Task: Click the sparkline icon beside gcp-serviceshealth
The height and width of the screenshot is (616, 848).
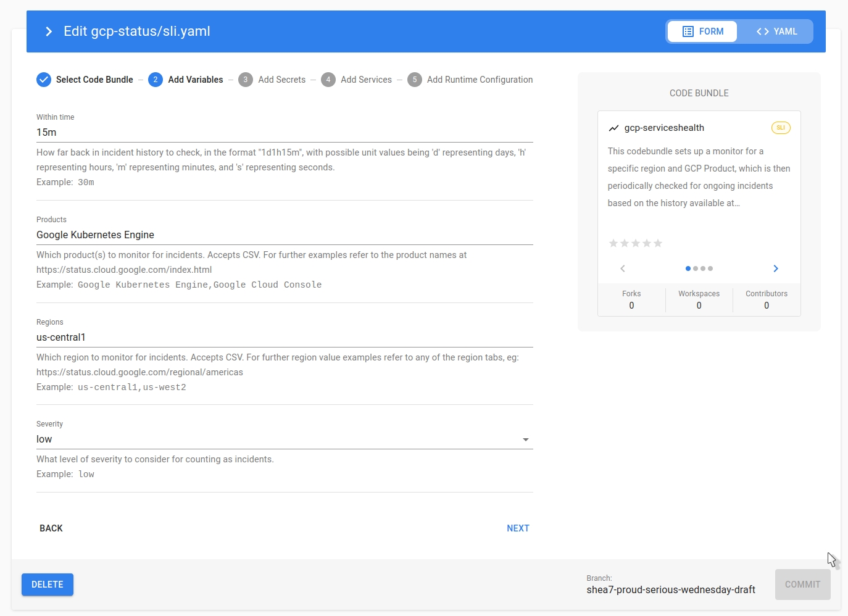Action: pos(613,128)
